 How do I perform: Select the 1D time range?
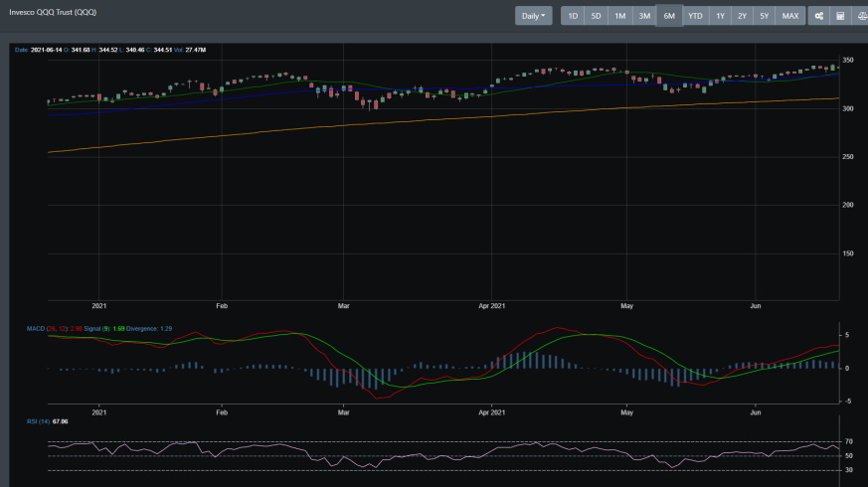pos(573,16)
